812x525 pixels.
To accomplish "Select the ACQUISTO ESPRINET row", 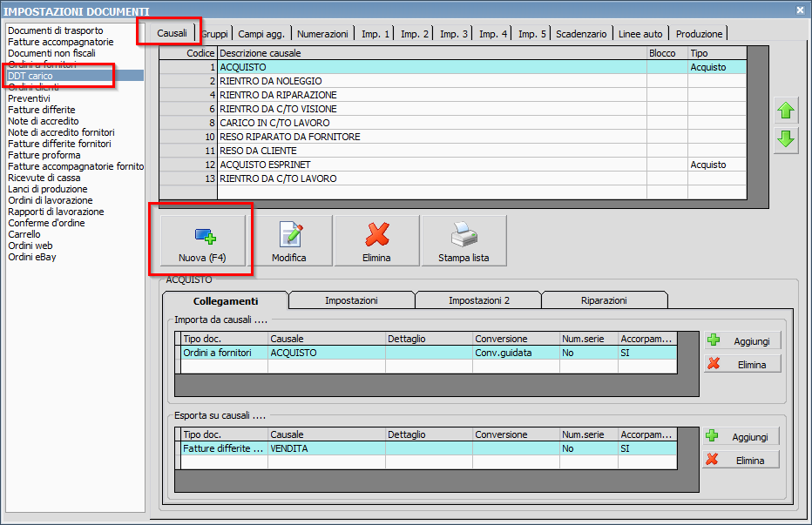I will pos(453,165).
